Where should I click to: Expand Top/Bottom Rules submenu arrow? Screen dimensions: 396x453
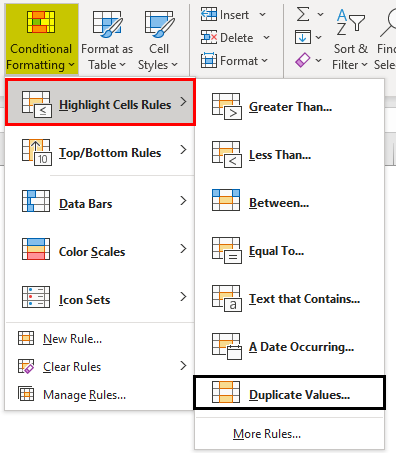183,150
